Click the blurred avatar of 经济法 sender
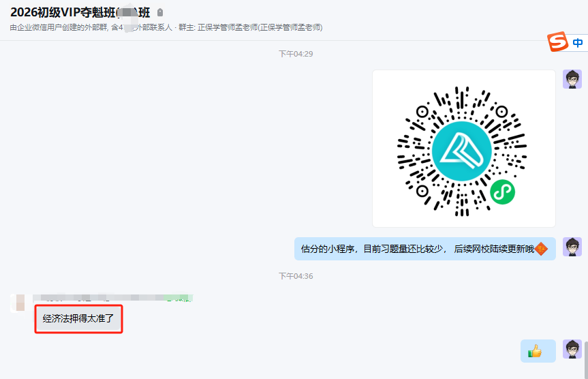The image size is (588, 379). pos(18,303)
